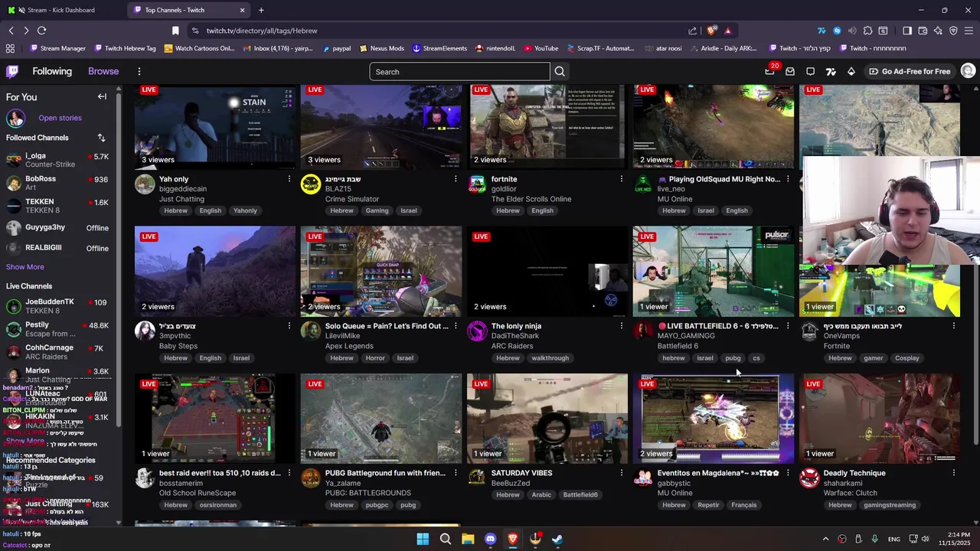
Task: Open Brave Shields lion icon
Action: pyautogui.click(x=712, y=31)
